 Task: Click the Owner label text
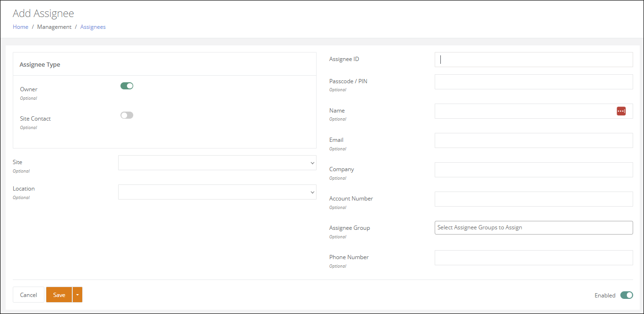pos(29,89)
